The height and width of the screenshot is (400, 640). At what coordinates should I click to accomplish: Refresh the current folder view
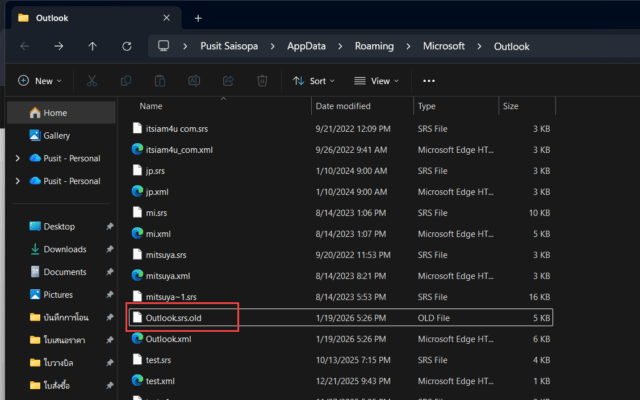click(x=127, y=46)
